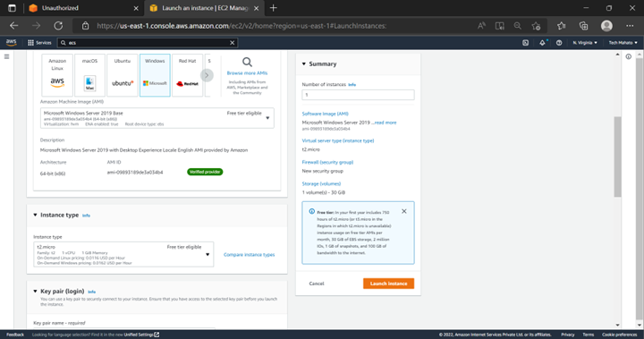
Task: Click the site lock icon
Action: 85,26
